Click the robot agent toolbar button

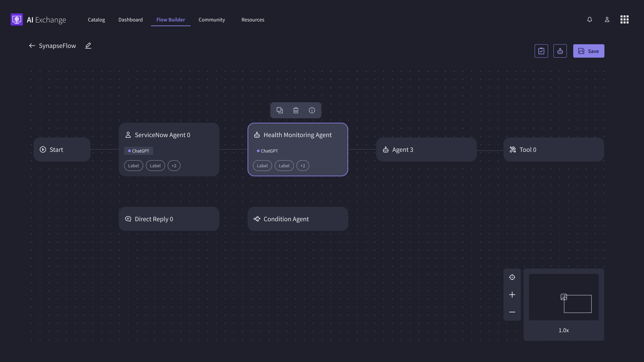coord(560,51)
